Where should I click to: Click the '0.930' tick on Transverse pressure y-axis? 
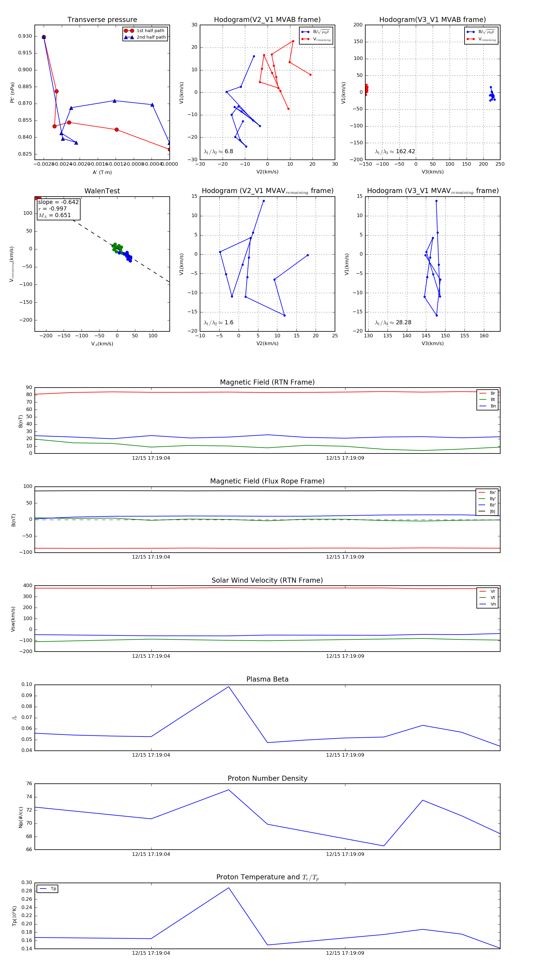(25, 36)
